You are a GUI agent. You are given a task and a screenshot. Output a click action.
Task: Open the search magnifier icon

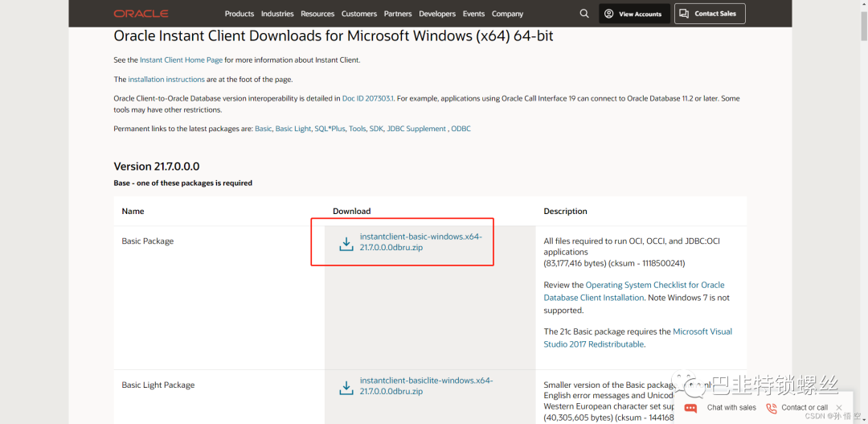point(583,14)
